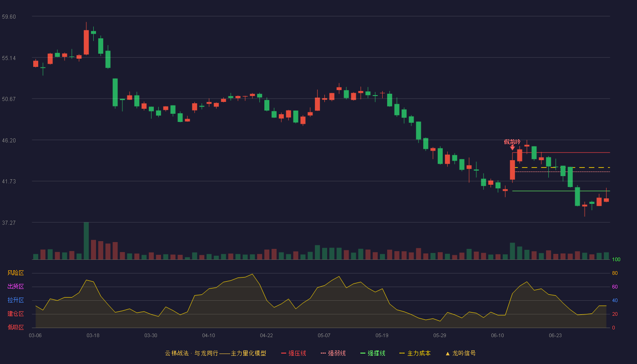The width and height of the screenshot is (637, 364).
Task: Toggle the 主力成本 legend entry
Action: click(415, 353)
